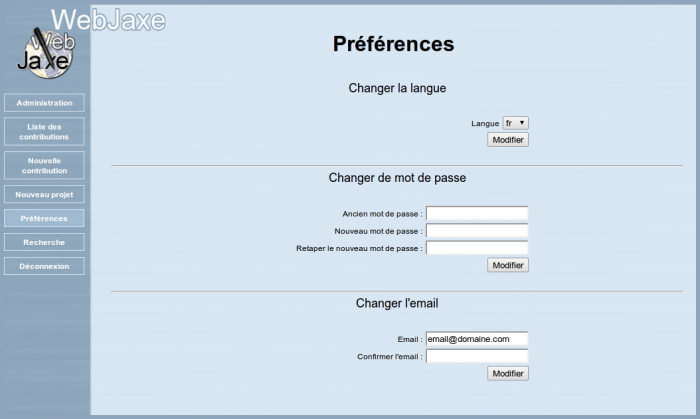This screenshot has height=419, width=700.
Task: Click the Déconnexion button to log out
Action: coord(44,266)
